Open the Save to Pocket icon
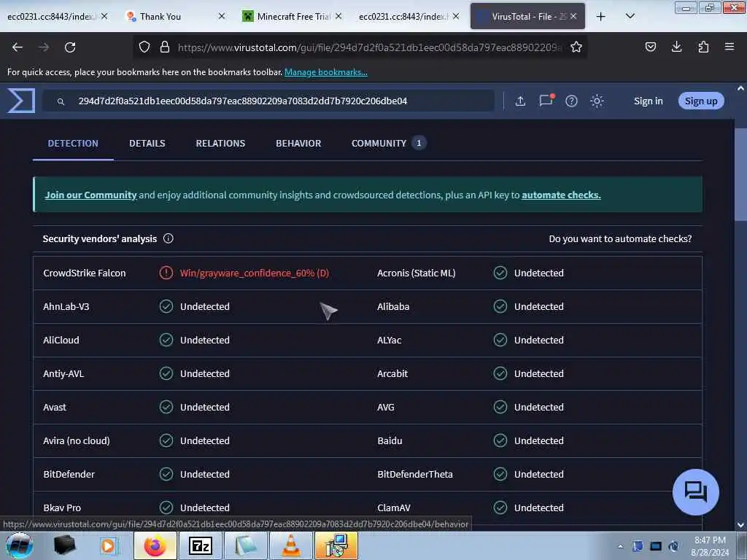 tap(650, 47)
